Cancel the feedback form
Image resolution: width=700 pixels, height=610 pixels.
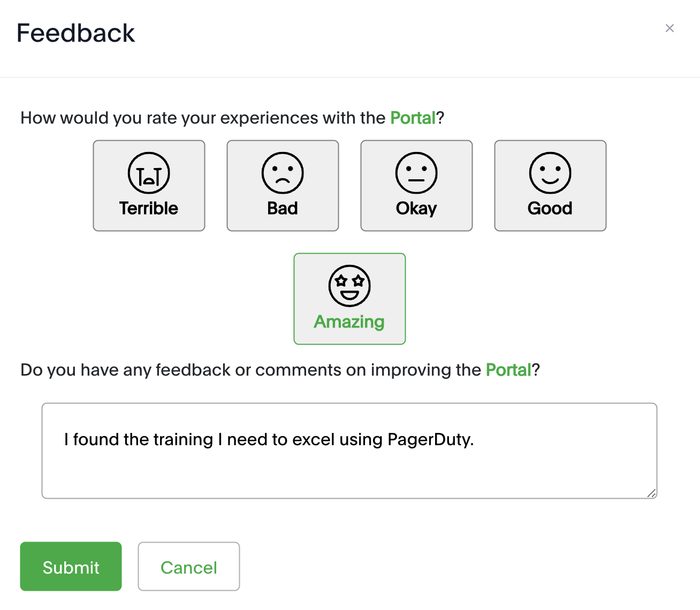pyautogui.click(x=189, y=567)
